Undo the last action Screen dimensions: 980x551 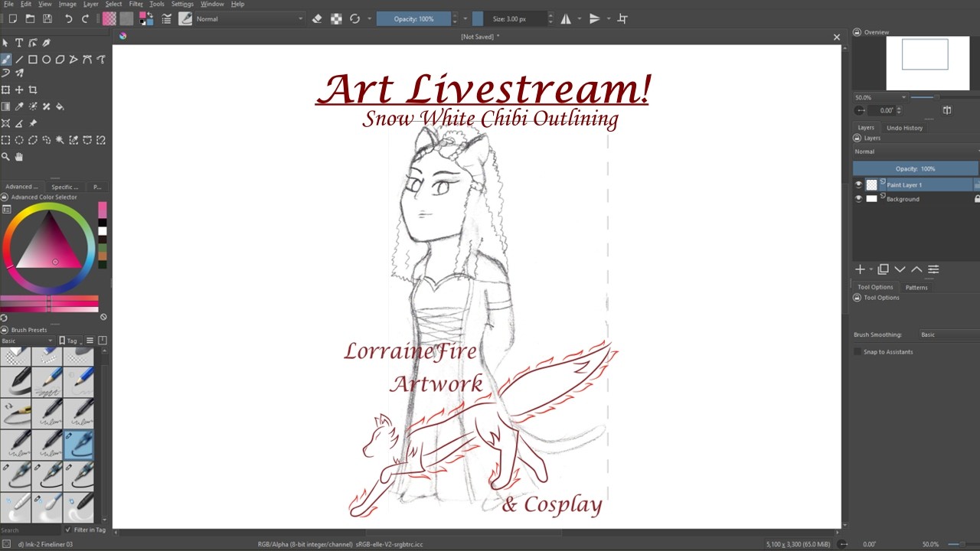click(68, 18)
